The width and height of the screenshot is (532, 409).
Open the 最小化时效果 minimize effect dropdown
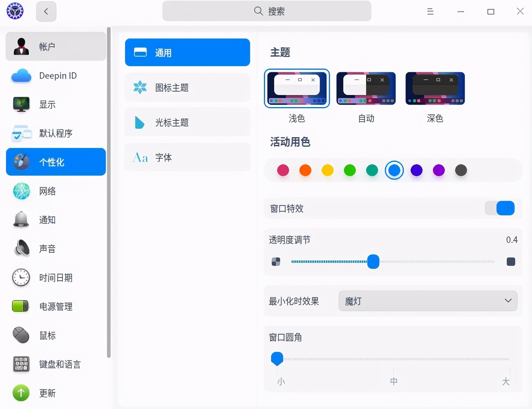pos(427,301)
